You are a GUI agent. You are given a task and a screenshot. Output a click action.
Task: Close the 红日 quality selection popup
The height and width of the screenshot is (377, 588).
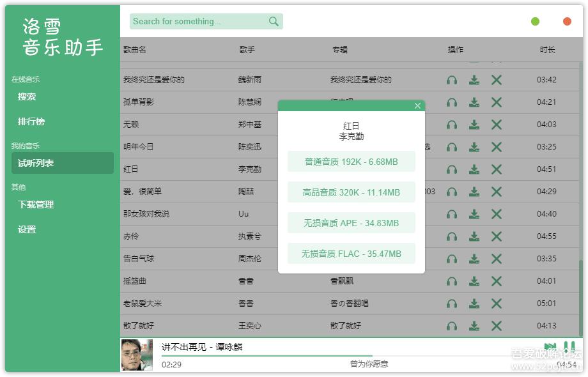(417, 106)
